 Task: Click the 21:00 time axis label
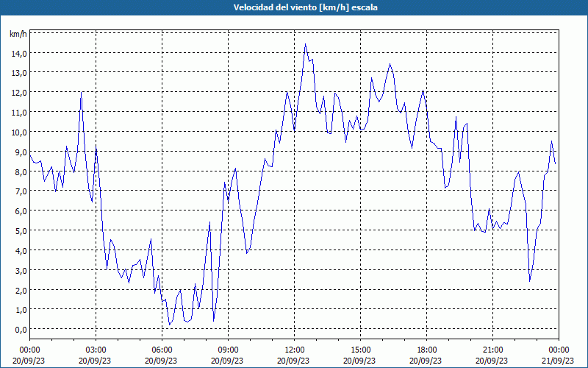(x=492, y=350)
